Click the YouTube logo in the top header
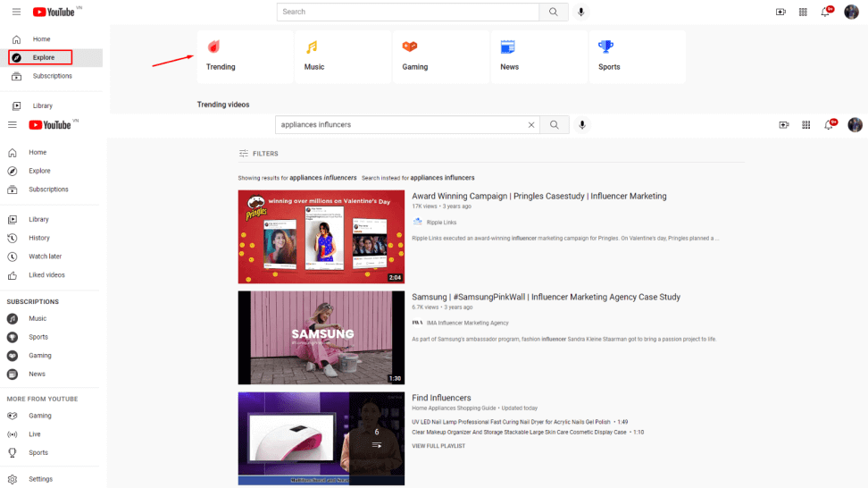 point(54,12)
